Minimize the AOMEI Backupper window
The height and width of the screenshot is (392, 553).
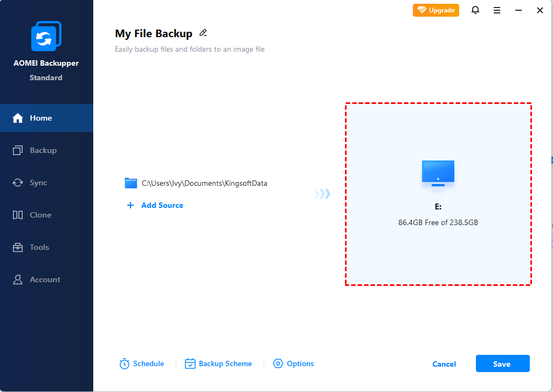click(x=518, y=10)
